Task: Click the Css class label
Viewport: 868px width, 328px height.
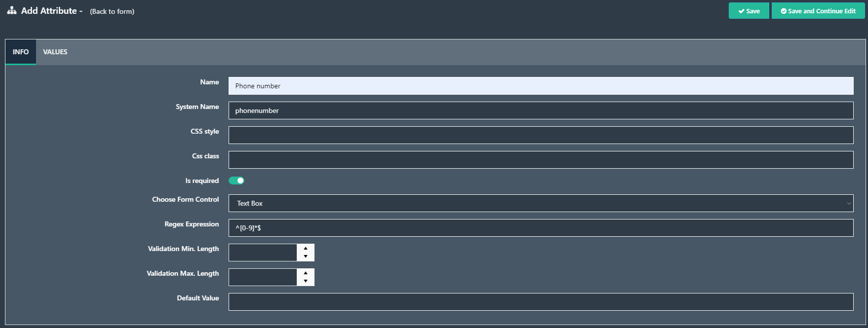Action: 205,156
